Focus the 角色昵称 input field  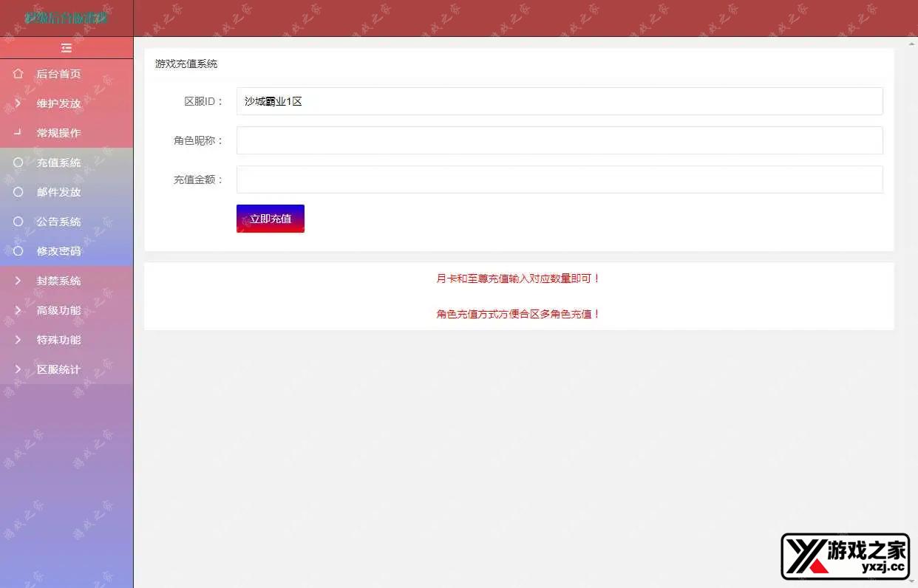tap(560, 140)
